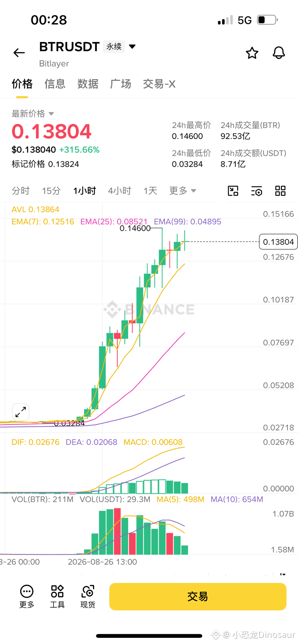
Task: Choose the 1天 interval
Action: coord(150,190)
